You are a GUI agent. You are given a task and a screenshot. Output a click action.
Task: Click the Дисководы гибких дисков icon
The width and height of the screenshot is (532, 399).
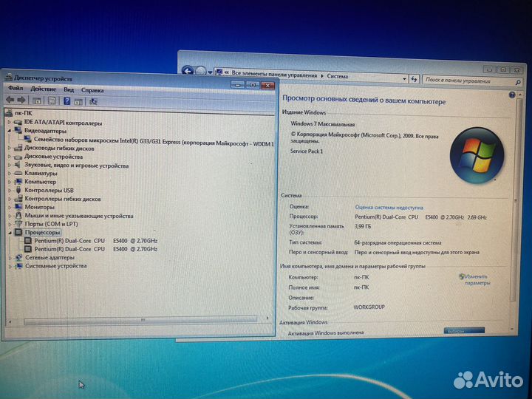pos(18,148)
